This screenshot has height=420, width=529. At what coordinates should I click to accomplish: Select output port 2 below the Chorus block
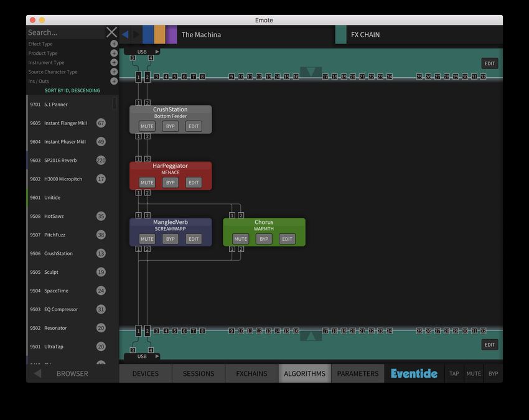[241, 249]
